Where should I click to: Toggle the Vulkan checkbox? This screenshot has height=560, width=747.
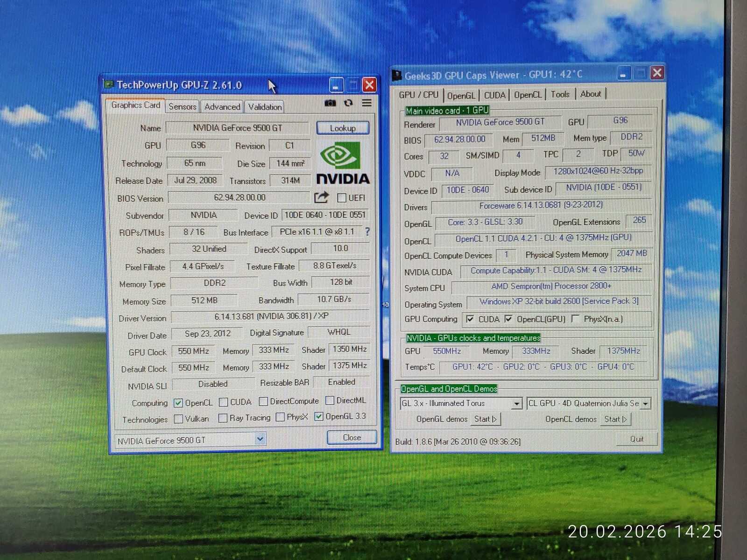coord(178,419)
